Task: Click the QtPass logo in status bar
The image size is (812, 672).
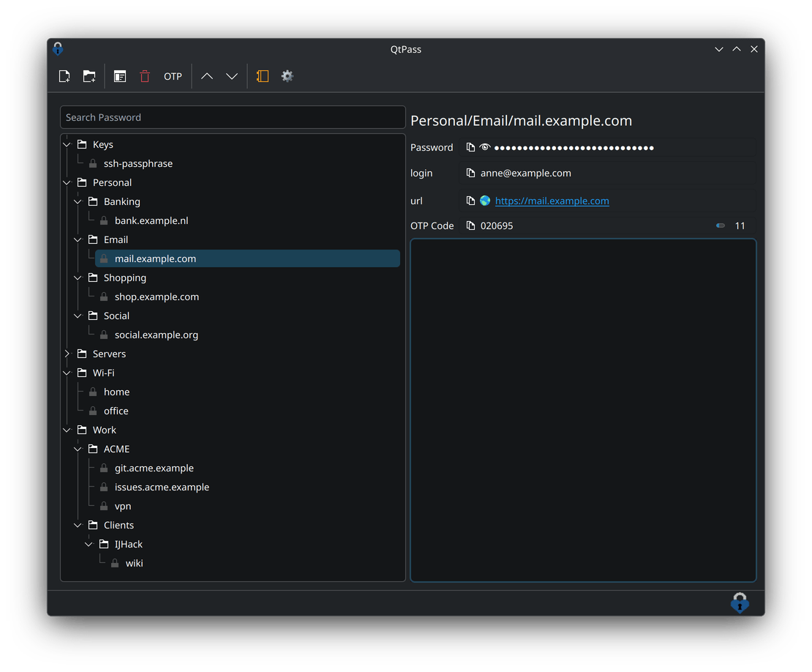Action: [x=740, y=602]
